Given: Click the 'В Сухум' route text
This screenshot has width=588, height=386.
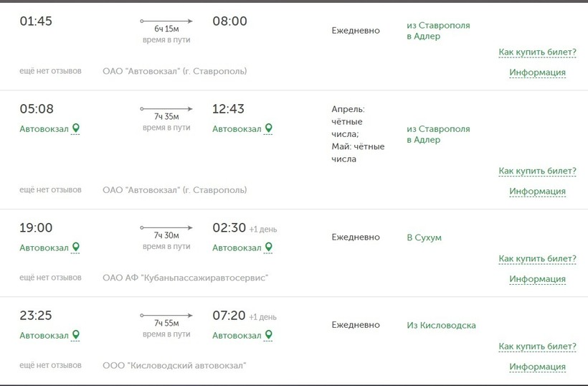Looking at the screenshot, I should tap(424, 237).
